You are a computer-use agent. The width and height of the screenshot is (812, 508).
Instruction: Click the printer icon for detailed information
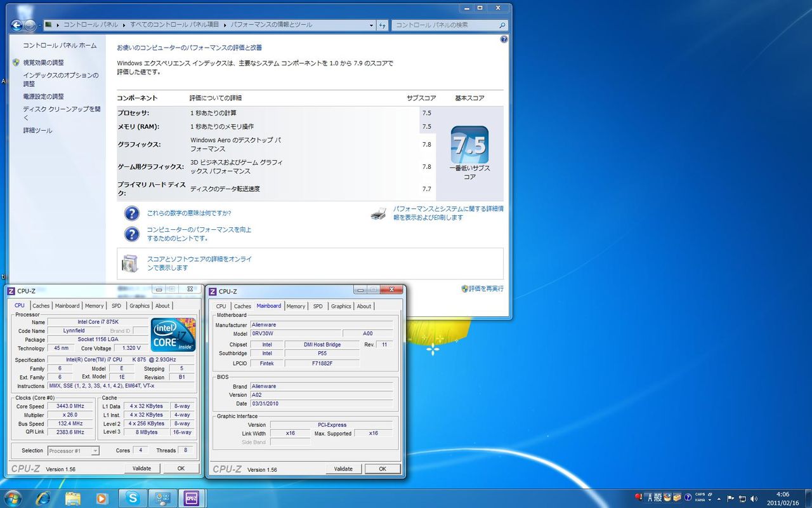378,213
